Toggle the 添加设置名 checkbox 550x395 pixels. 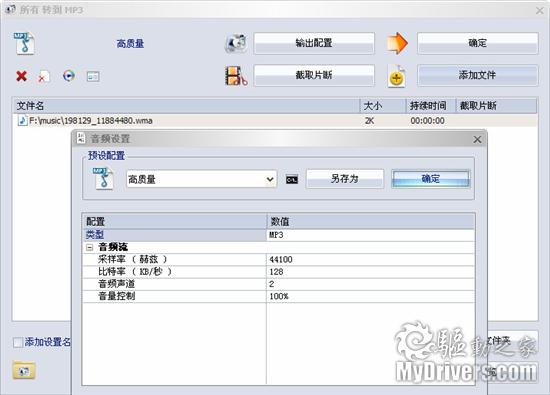(x=18, y=342)
